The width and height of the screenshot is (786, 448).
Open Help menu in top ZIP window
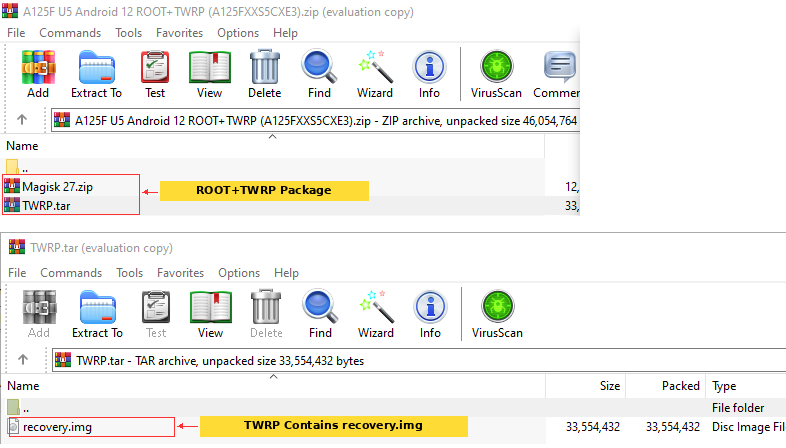pyautogui.click(x=285, y=33)
